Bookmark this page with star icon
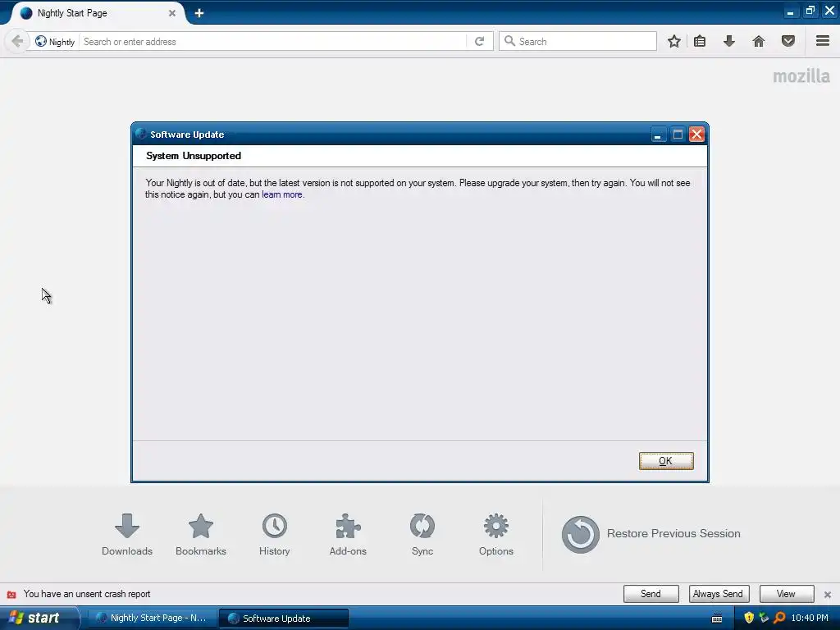Viewport: 840px width, 630px height. point(674,41)
